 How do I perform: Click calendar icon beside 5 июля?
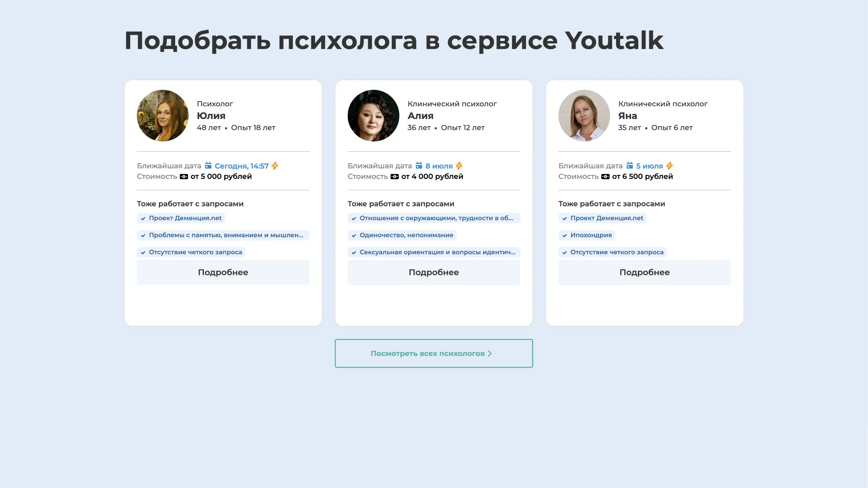629,165
